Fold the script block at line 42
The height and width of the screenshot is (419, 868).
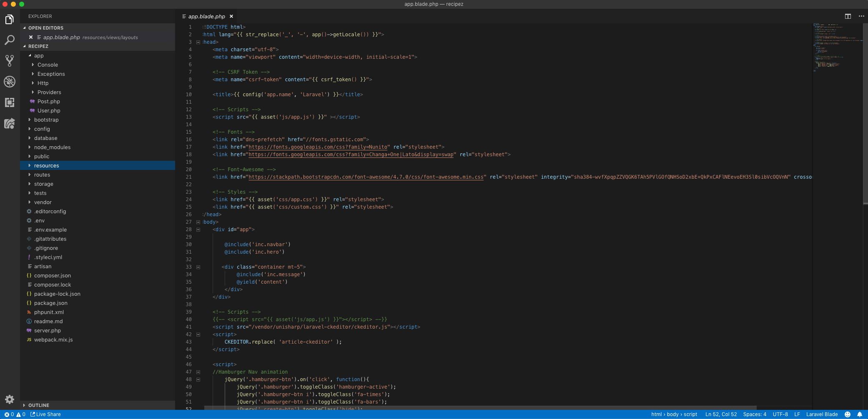point(198,334)
